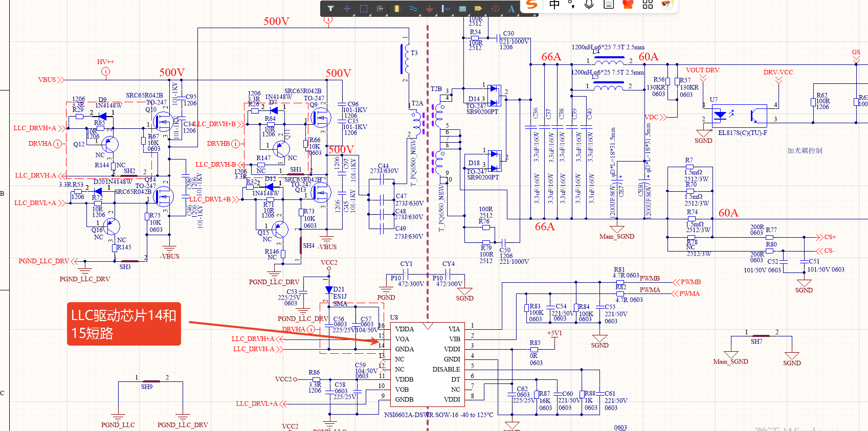
Task: Click the Q10 MOSFET symbol
Action: click(163, 122)
